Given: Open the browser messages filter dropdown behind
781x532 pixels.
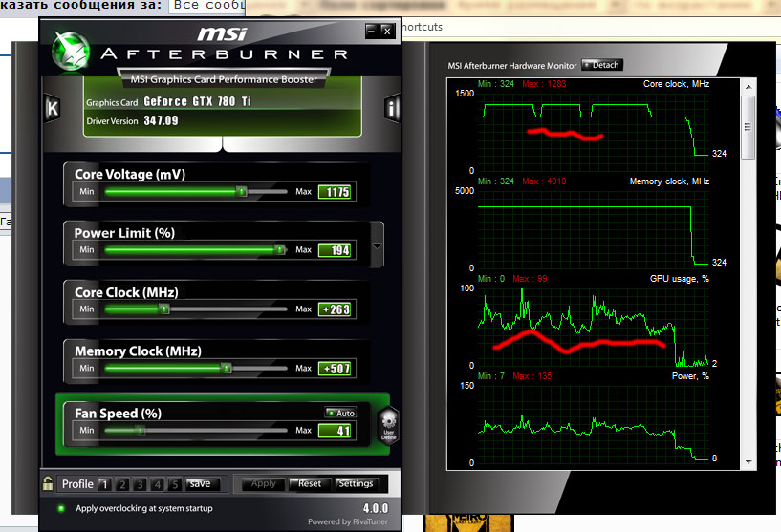Looking at the screenshot, I should tap(208, 6).
